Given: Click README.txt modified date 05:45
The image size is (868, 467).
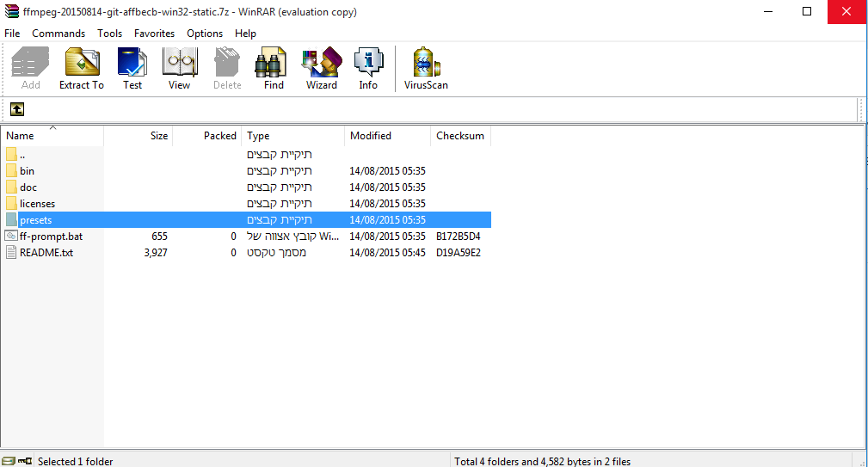Looking at the screenshot, I should point(387,252).
